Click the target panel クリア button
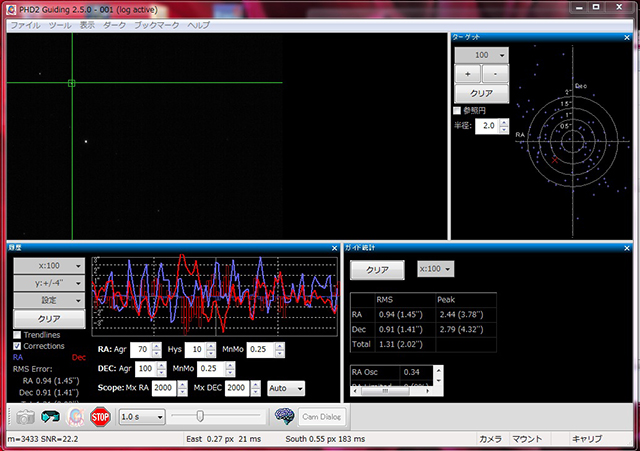640x451 pixels. (x=482, y=93)
